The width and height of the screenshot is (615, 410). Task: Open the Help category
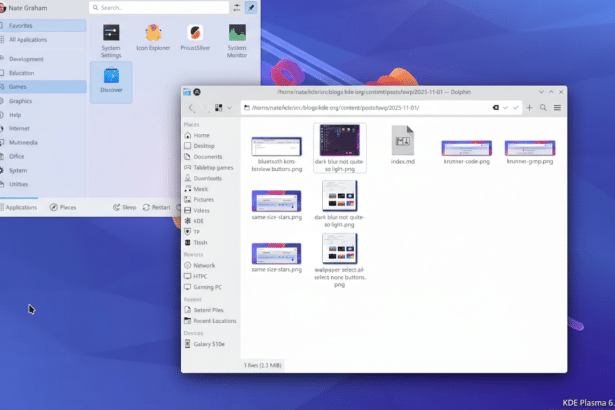click(x=42, y=115)
